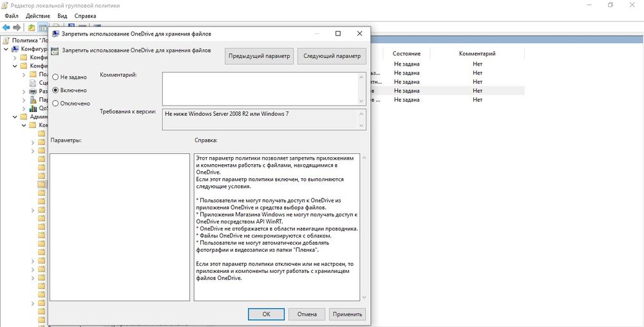Select the "Включено" radio button
The image size is (644, 327).
[55, 90]
